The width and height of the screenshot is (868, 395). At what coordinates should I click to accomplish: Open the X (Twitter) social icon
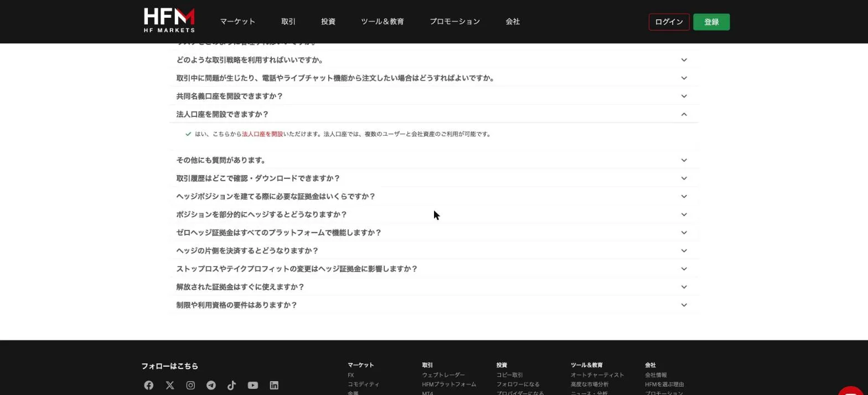[170, 386]
